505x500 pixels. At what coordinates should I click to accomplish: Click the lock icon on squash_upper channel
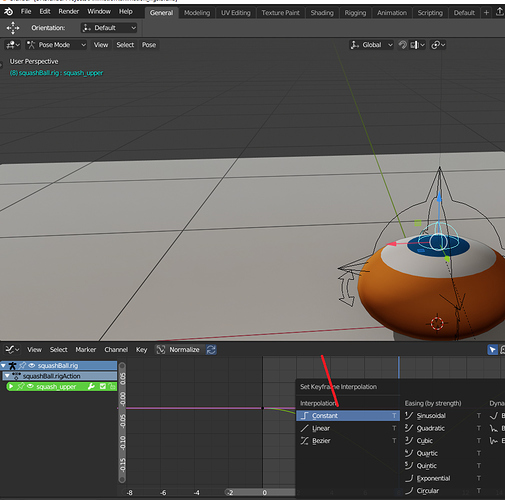pyautogui.click(x=113, y=387)
